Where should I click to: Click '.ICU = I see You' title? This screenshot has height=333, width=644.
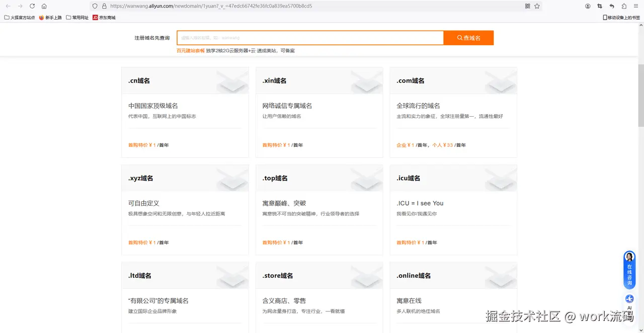pyautogui.click(x=420, y=203)
